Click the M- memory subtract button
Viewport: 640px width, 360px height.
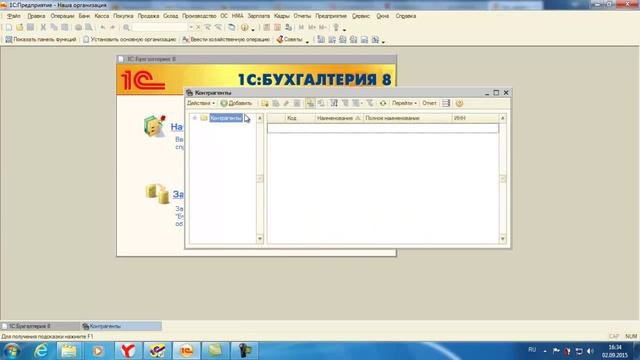[322, 27]
